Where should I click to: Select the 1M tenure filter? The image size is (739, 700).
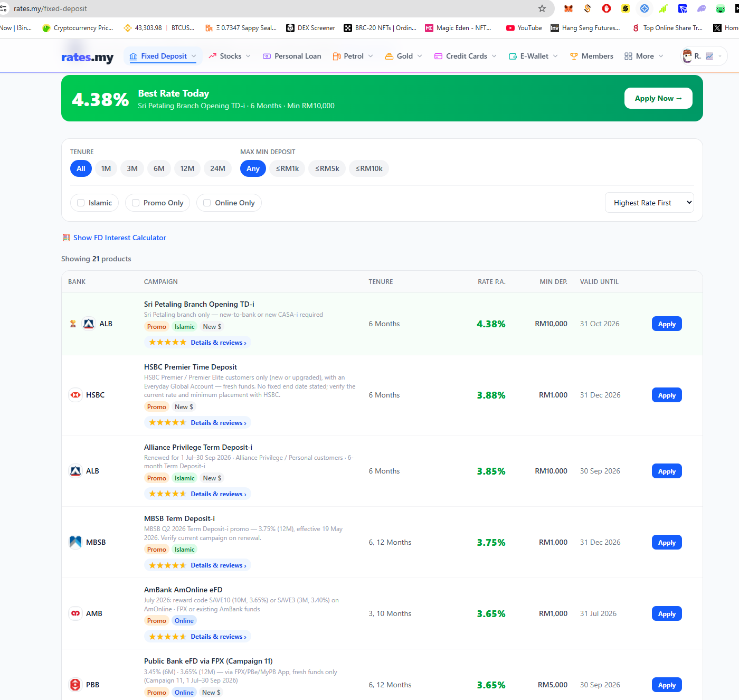(x=106, y=168)
